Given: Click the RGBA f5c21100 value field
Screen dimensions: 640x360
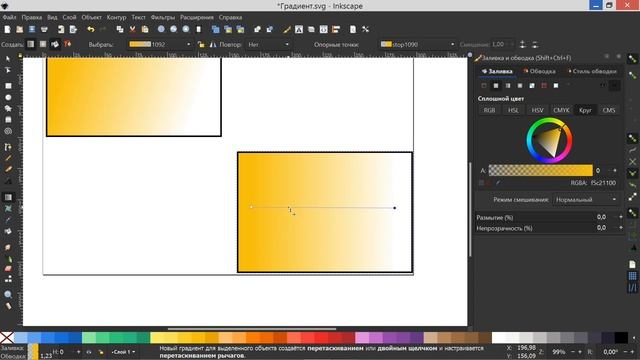Looking at the screenshot, I should tap(603, 183).
